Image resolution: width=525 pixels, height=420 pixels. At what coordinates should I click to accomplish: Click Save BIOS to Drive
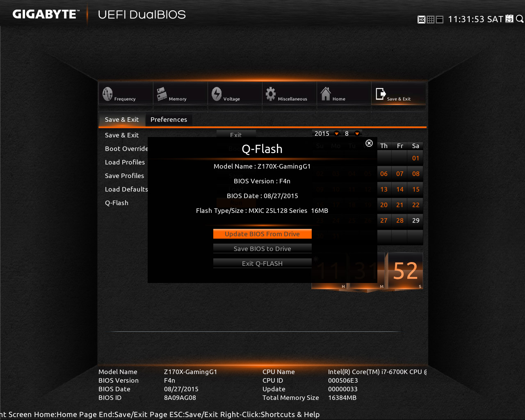point(262,249)
